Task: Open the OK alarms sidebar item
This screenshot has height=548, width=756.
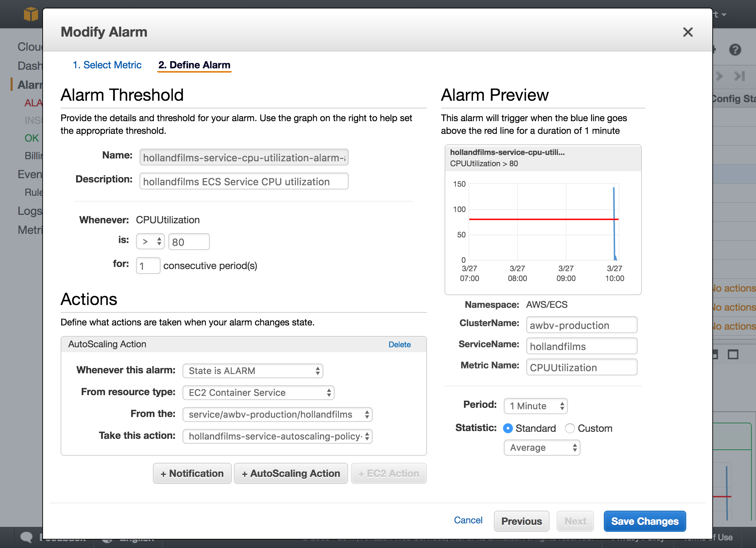Action: 32,138
